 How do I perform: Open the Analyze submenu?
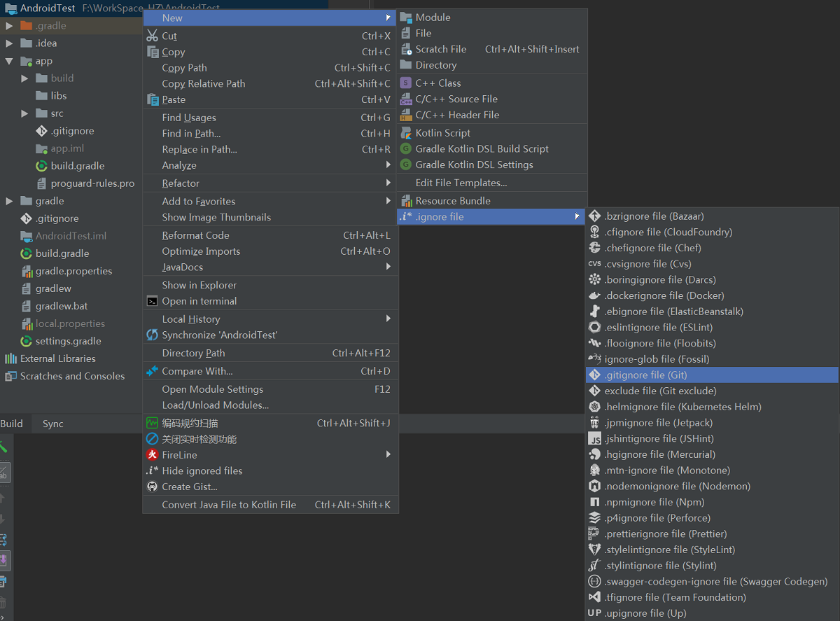click(270, 165)
